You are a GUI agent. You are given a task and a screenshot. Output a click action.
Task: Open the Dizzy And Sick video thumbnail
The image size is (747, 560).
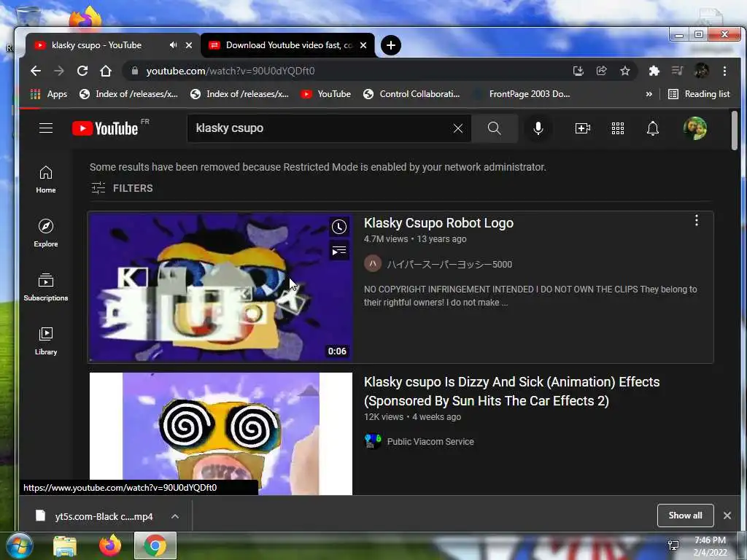pos(220,433)
